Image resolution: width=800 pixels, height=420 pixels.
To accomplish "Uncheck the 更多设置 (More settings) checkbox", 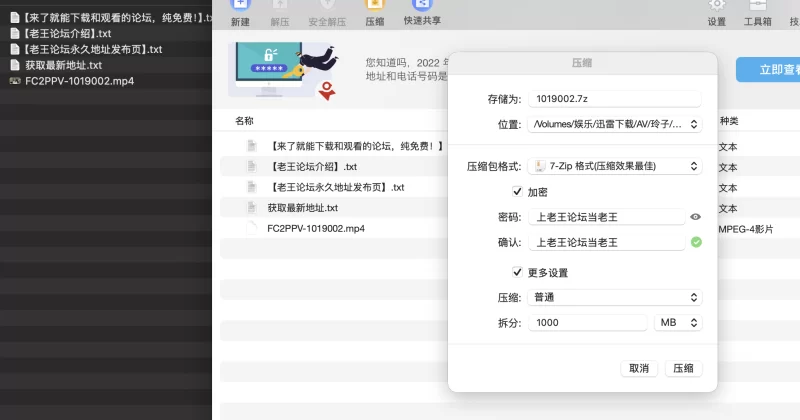I will tap(517, 272).
